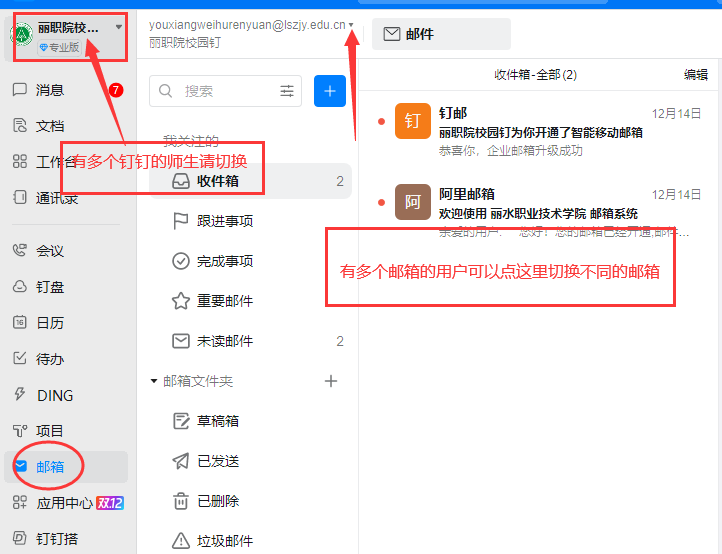Image resolution: width=722 pixels, height=554 pixels.
Task: Click the red 7 unread badge
Action: click(x=116, y=90)
